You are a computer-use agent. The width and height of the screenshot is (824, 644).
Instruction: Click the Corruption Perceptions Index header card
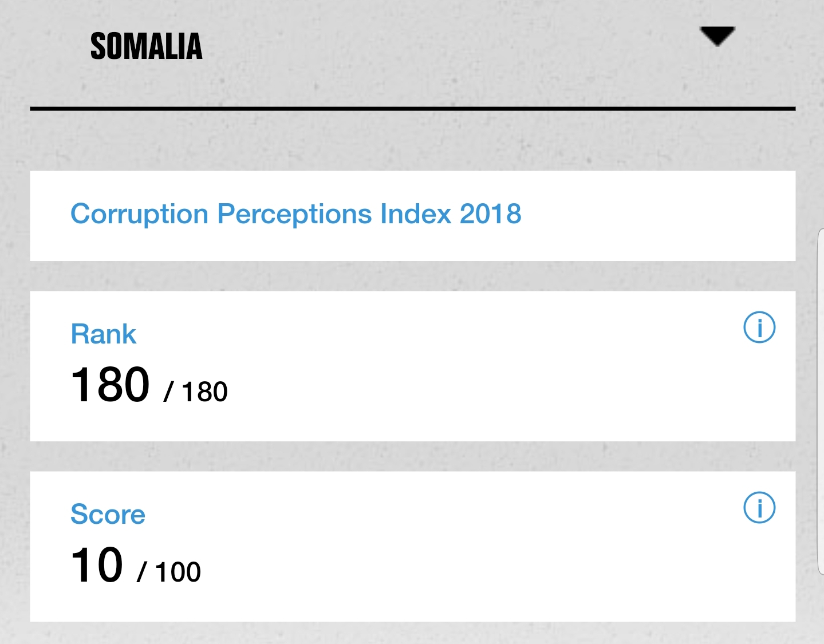[412, 216]
